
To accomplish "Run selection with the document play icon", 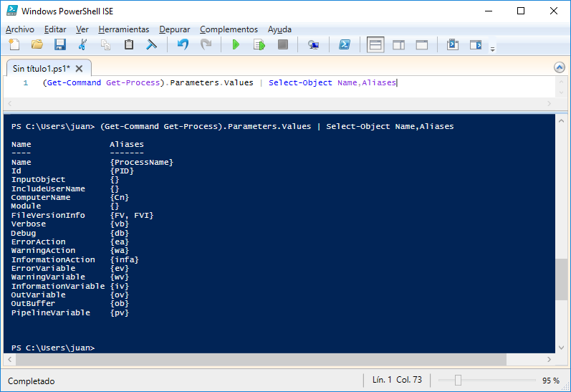I will click(x=259, y=44).
